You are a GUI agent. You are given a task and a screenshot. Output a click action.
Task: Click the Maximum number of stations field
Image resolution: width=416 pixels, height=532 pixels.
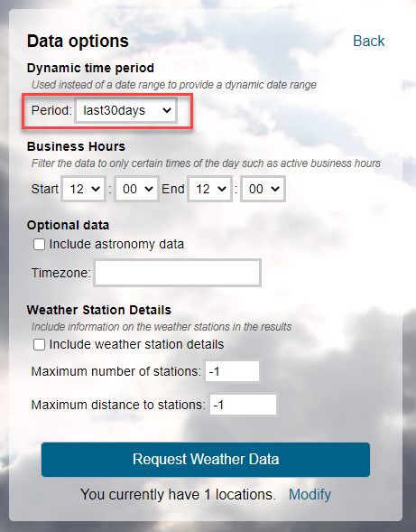point(232,371)
